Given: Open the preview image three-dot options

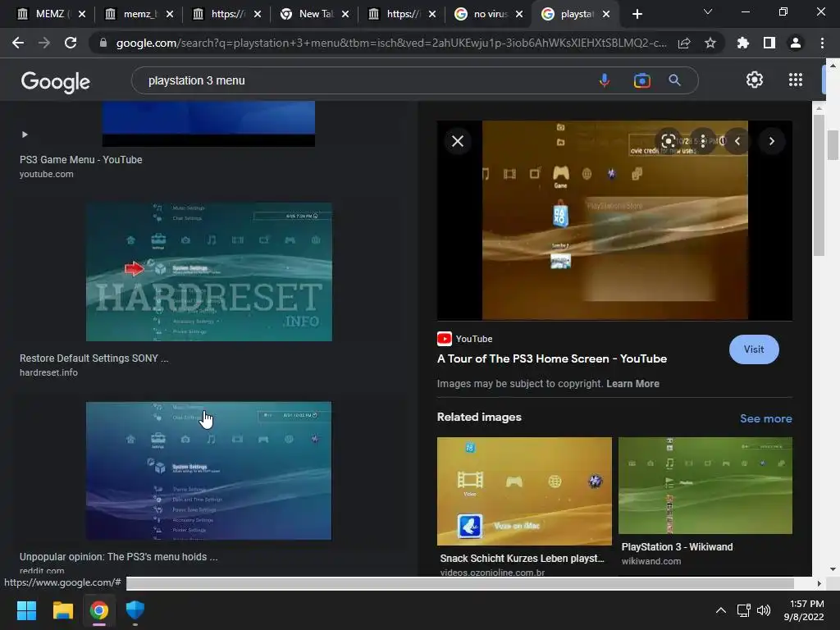Looking at the screenshot, I should point(703,141).
